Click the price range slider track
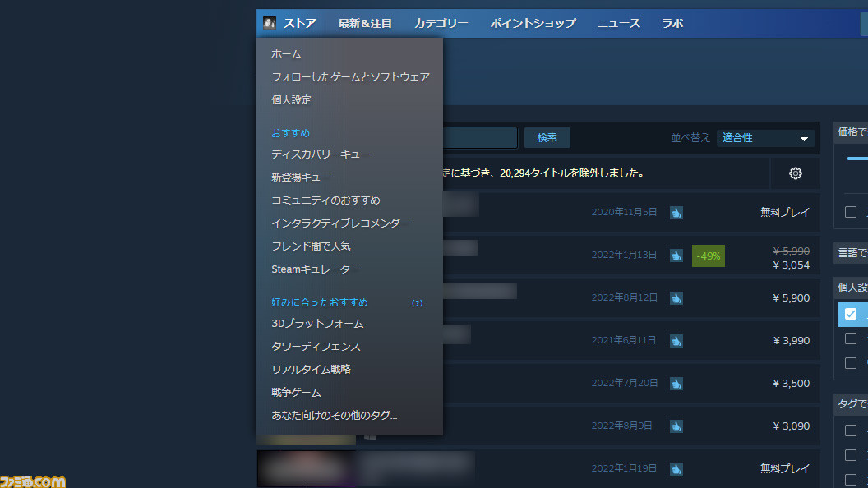 point(857,159)
